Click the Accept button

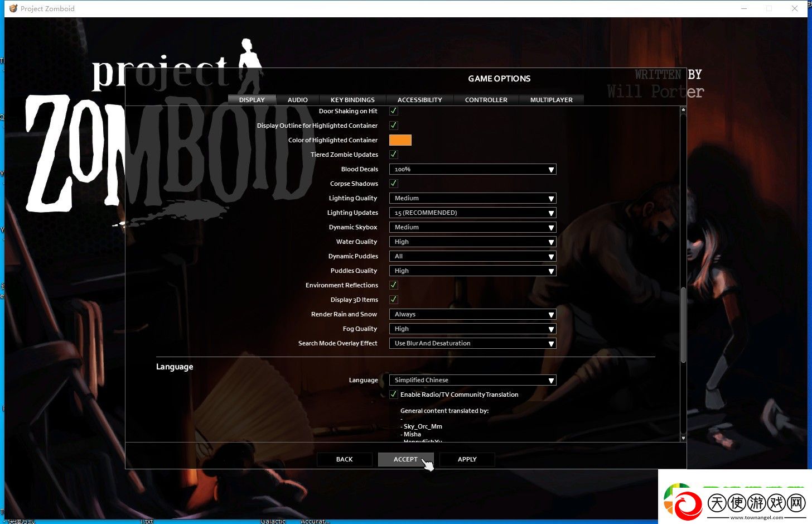405,459
